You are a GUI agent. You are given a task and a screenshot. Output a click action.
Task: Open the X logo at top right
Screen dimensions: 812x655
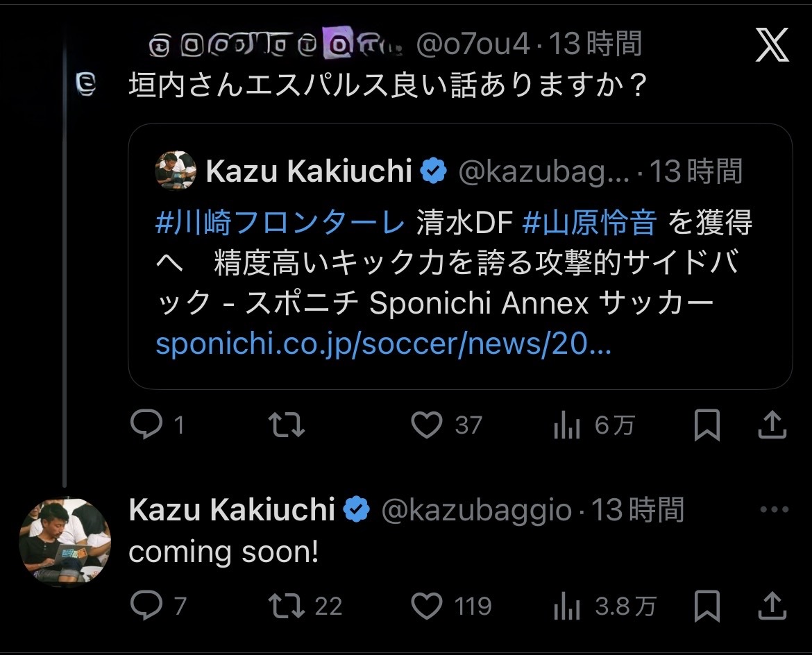771,47
